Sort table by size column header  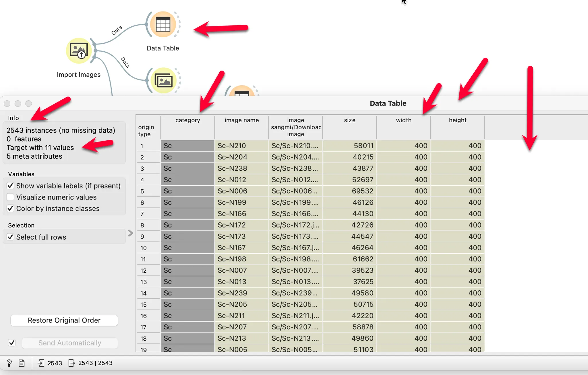click(x=349, y=121)
